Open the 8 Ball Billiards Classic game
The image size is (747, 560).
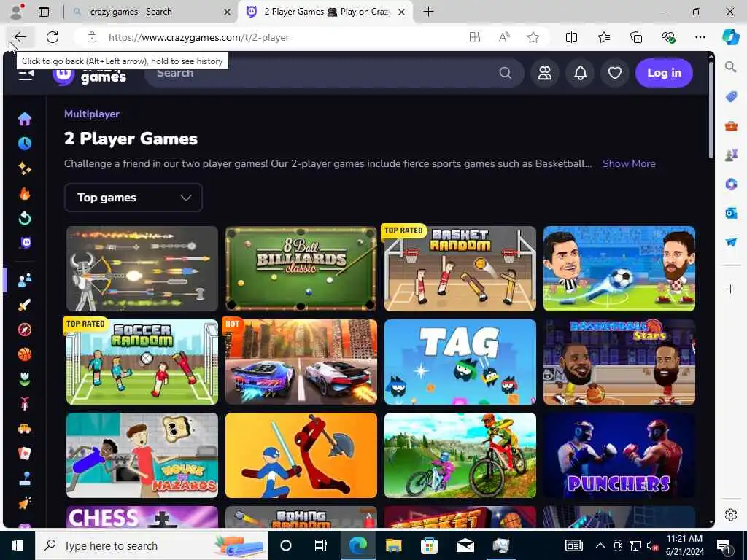tap(301, 268)
